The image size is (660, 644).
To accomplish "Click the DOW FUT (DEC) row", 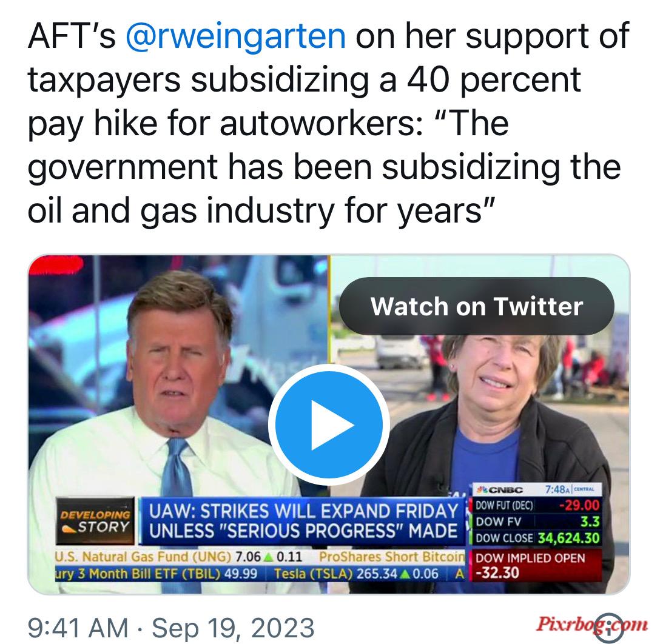I will (537, 505).
